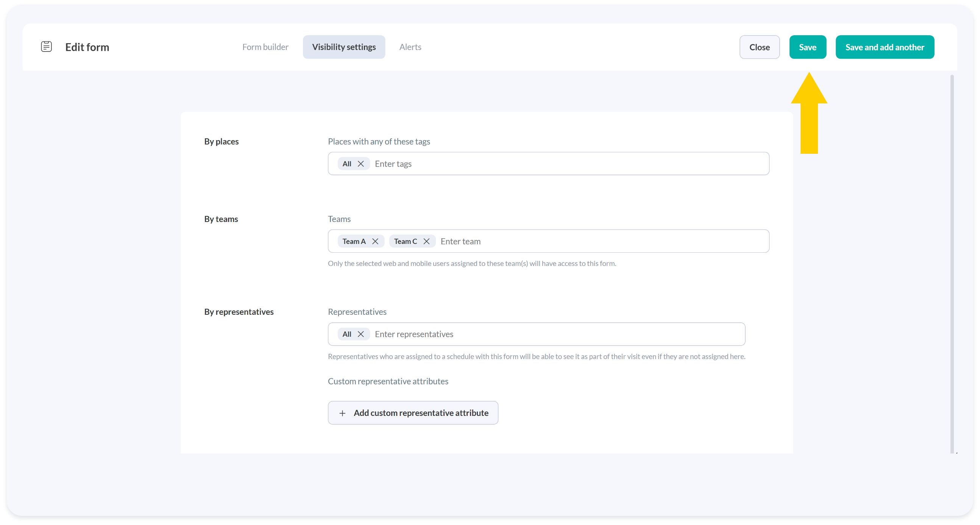Viewport: 980px width, 525px height.
Task: Click the All chip in places tags
Action: point(346,164)
